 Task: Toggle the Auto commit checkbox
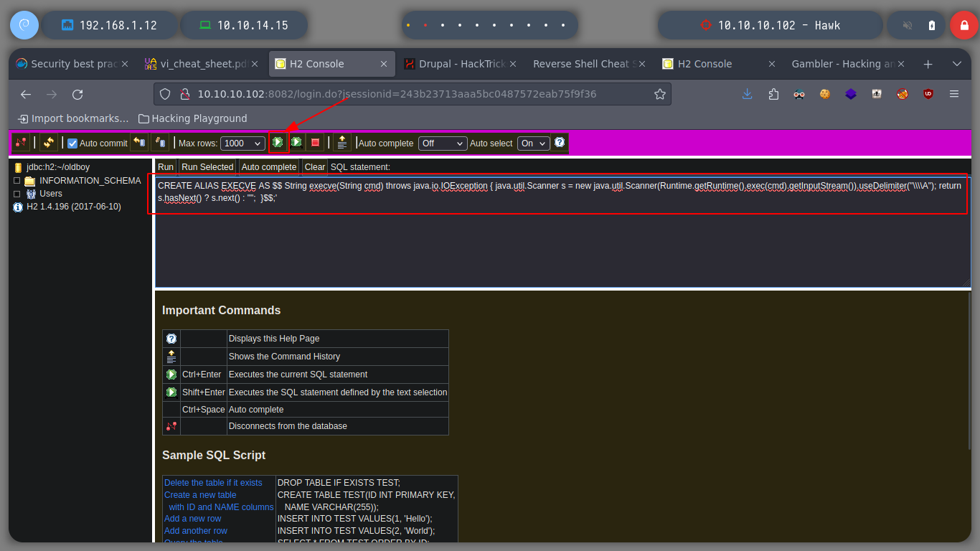point(72,143)
